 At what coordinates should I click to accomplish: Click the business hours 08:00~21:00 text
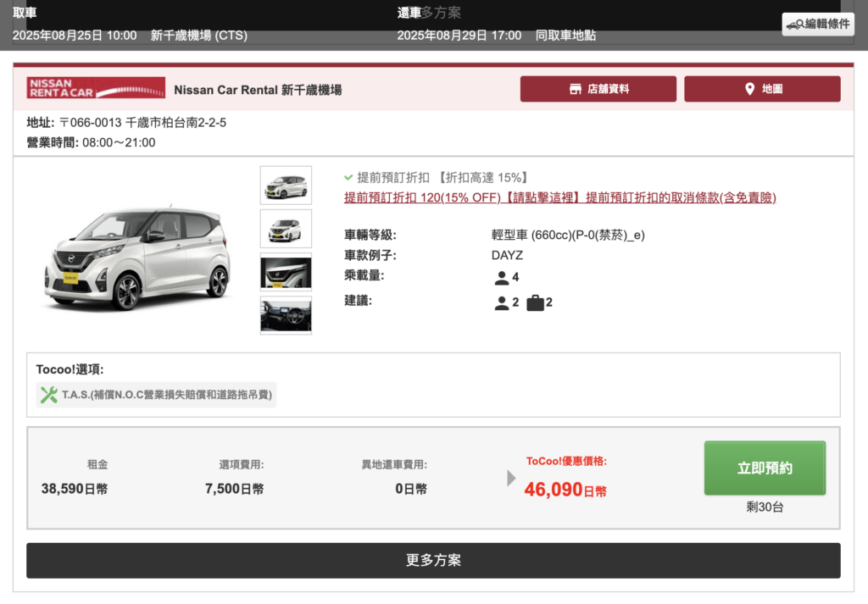click(x=119, y=142)
